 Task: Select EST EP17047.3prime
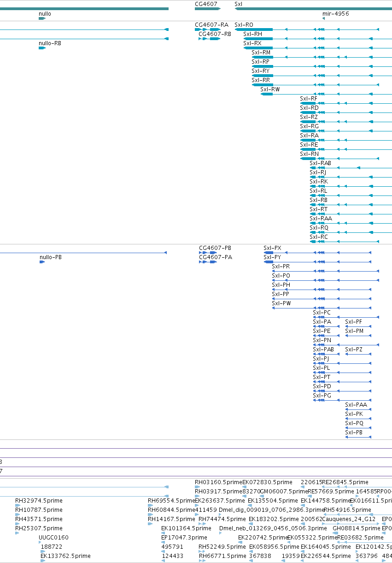184,538
